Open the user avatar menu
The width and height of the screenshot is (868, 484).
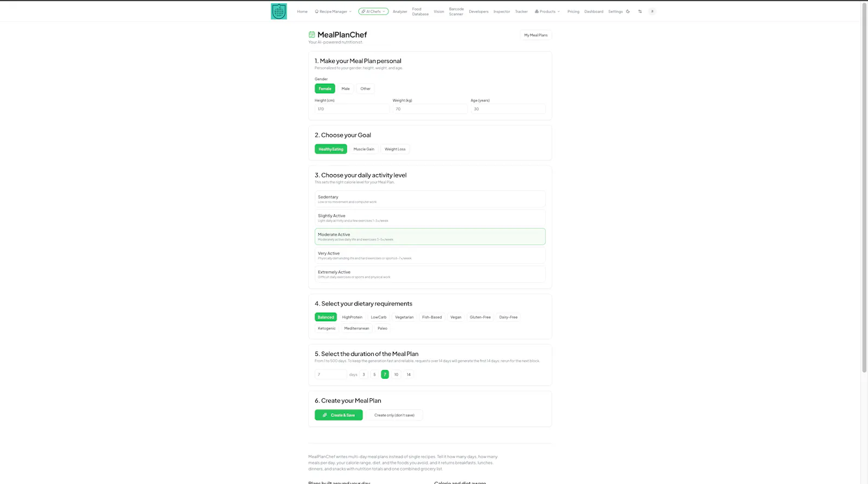coord(652,11)
